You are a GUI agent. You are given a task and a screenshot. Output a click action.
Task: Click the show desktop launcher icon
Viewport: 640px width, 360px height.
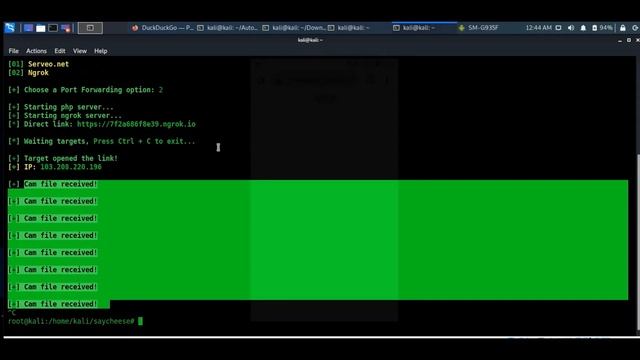point(28,28)
